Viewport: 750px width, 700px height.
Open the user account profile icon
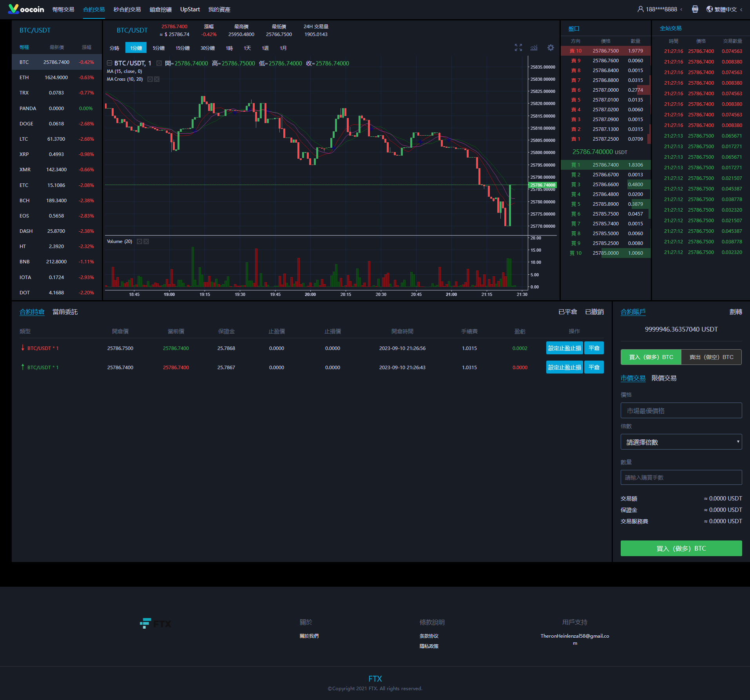coord(641,9)
